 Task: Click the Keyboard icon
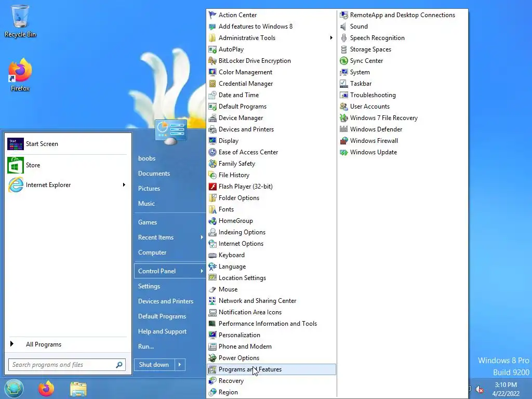212,255
